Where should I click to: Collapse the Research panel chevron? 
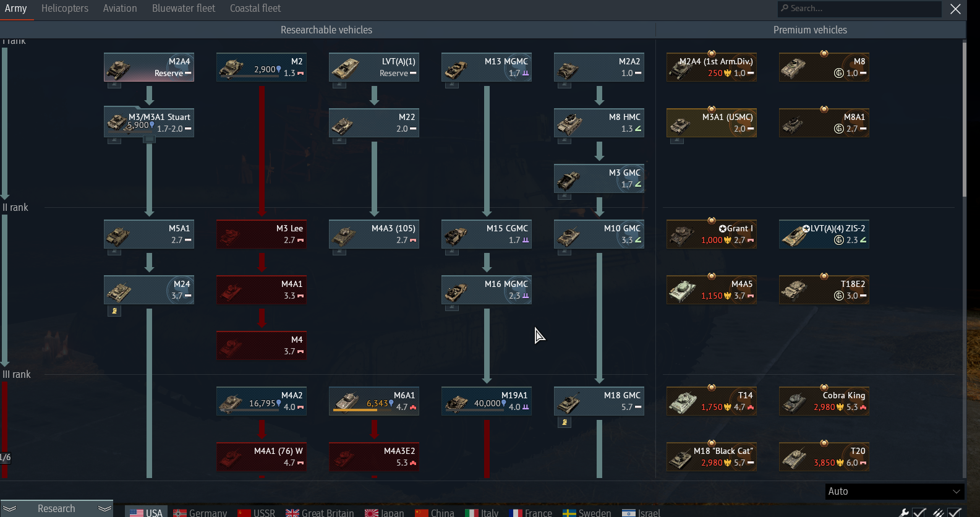point(104,508)
